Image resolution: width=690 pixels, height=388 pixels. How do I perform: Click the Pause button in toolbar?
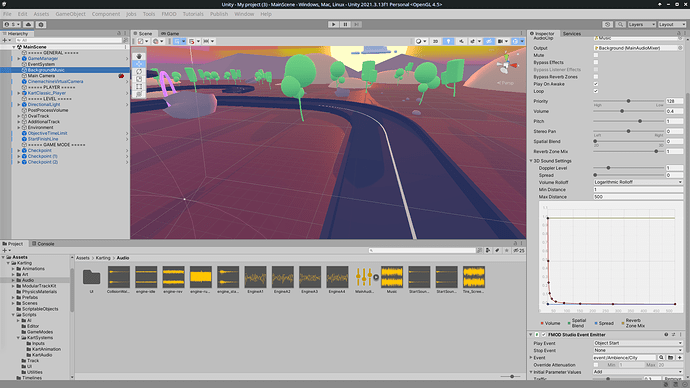(x=345, y=25)
